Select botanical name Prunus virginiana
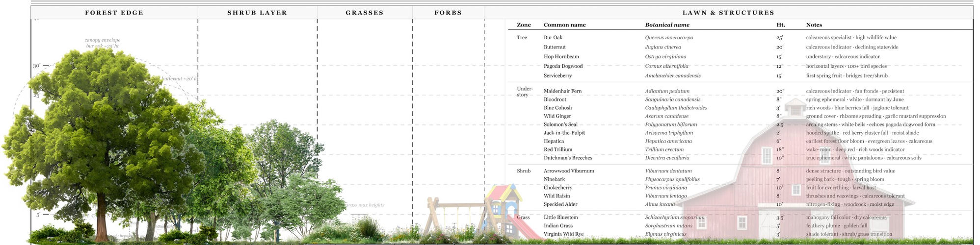980x245 pixels. pos(666,188)
